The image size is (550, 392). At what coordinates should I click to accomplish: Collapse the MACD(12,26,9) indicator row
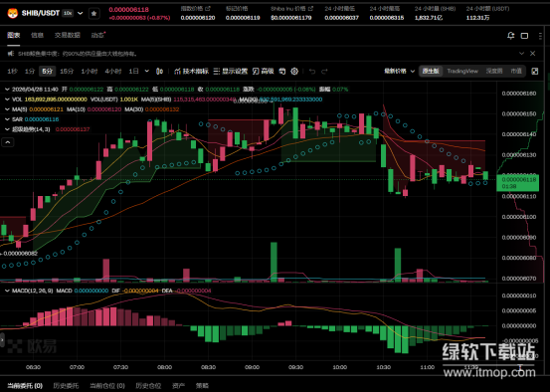coord(7,291)
